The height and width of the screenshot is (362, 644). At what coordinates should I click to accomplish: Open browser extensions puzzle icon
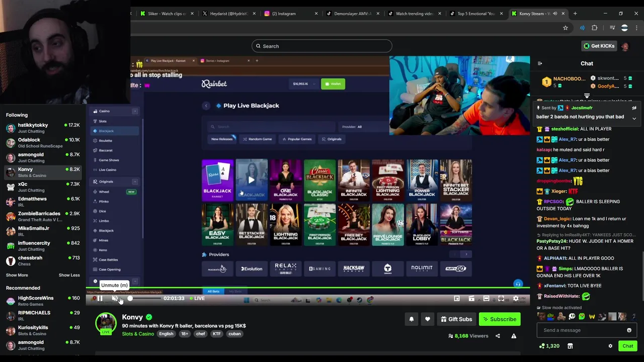click(595, 28)
